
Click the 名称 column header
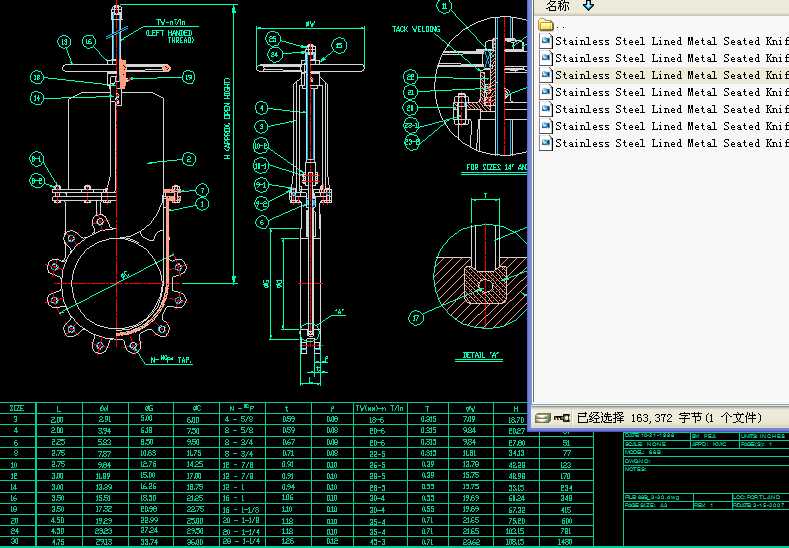tap(558, 5)
